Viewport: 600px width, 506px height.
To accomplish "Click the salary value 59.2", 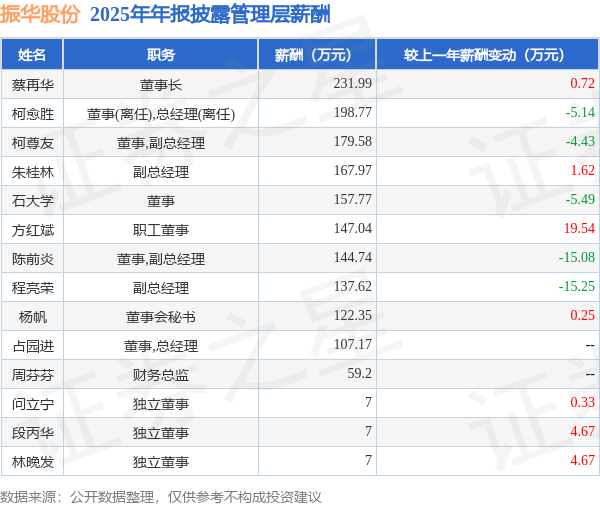I will point(359,373).
